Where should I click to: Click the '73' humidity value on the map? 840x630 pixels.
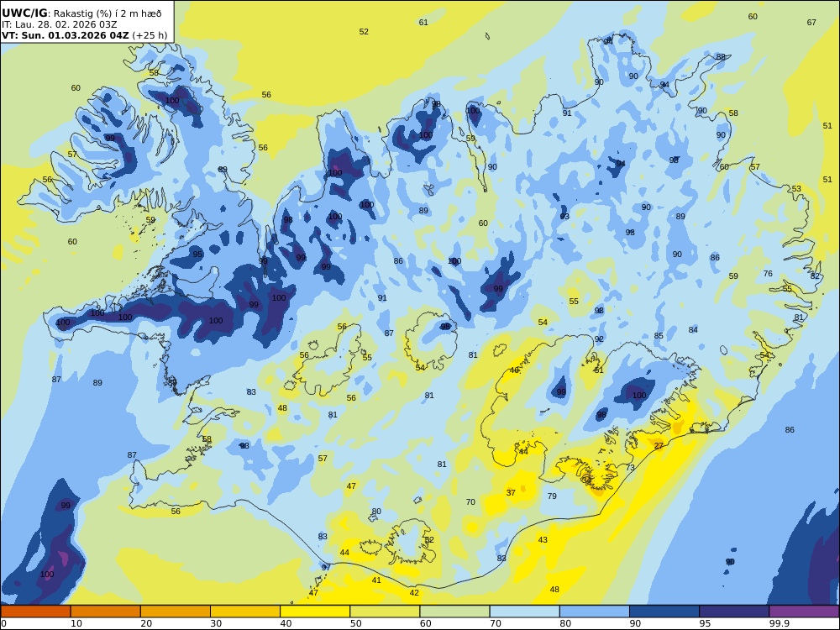(x=630, y=468)
